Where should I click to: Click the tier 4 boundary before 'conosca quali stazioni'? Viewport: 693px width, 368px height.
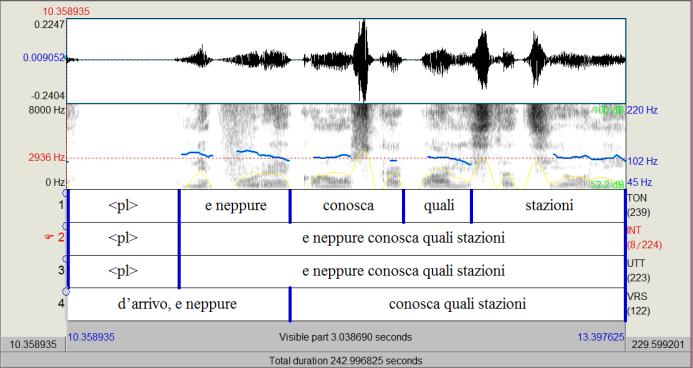pos(290,304)
